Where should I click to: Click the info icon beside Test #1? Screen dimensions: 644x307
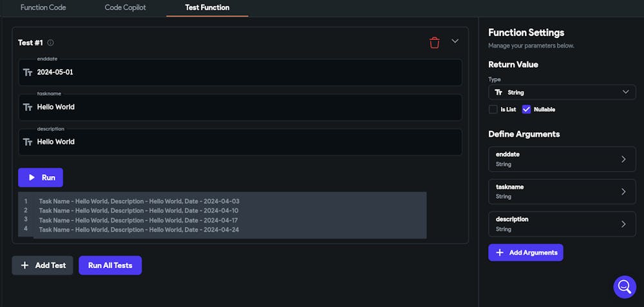[50, 43]
